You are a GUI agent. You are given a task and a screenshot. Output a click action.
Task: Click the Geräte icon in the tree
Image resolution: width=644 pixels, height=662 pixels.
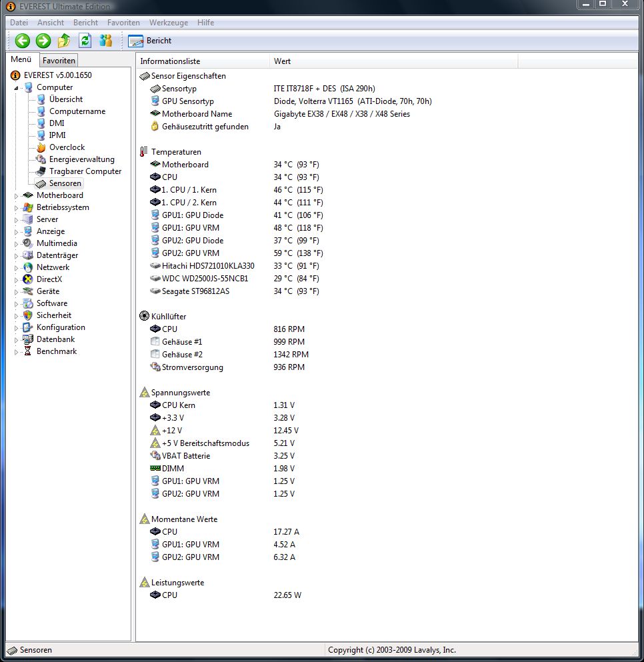coord(28,291)
